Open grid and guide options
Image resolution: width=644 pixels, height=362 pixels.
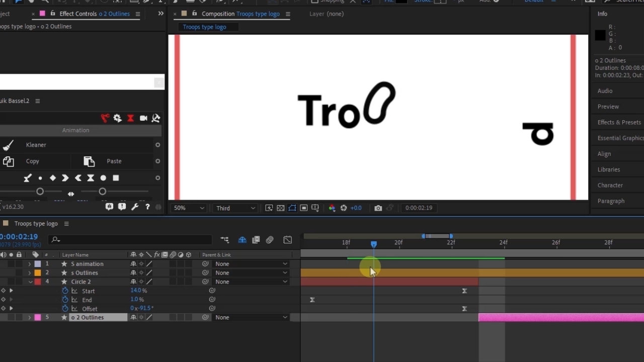(x=315, y=208)
